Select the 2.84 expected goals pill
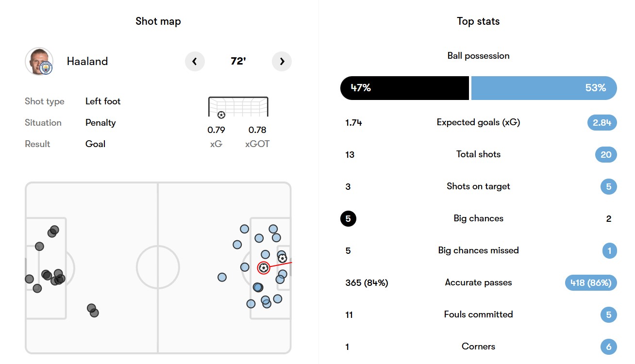 click(x=602, y=122)
